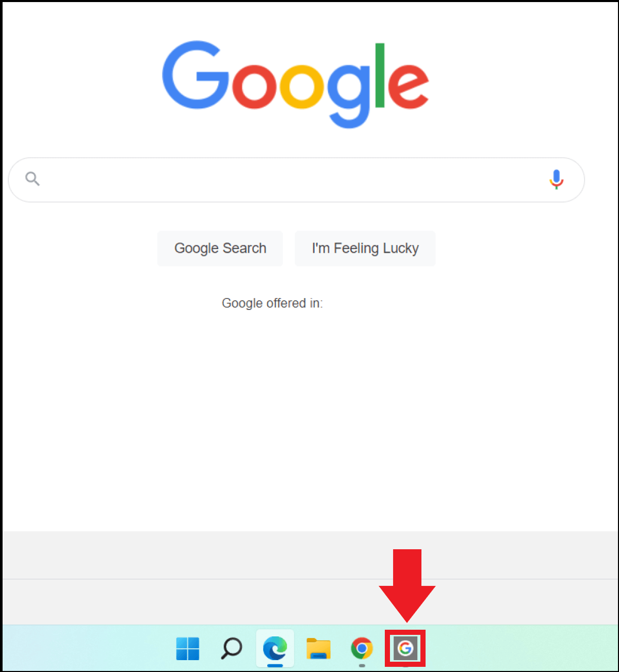Open the Windows Start menu
Screen dimensions: 619x672
[188, 648]
